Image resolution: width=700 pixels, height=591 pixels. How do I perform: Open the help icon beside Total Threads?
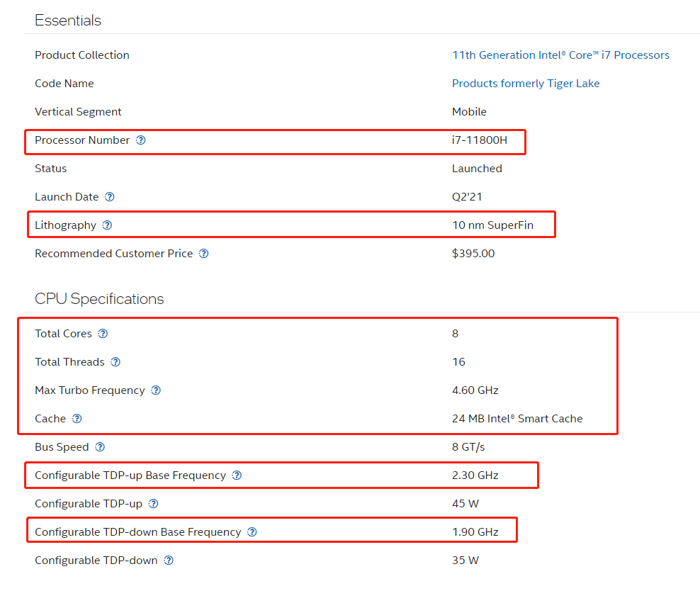click(x=115, y=362)
